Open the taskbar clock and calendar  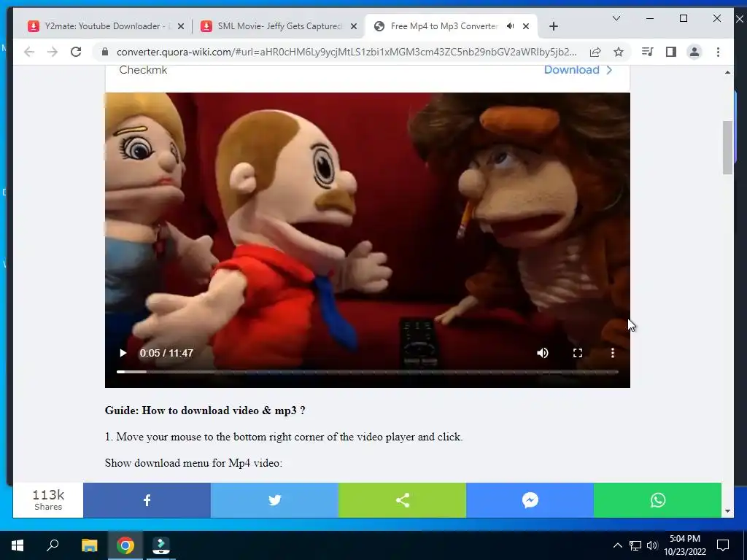(685, 545)
